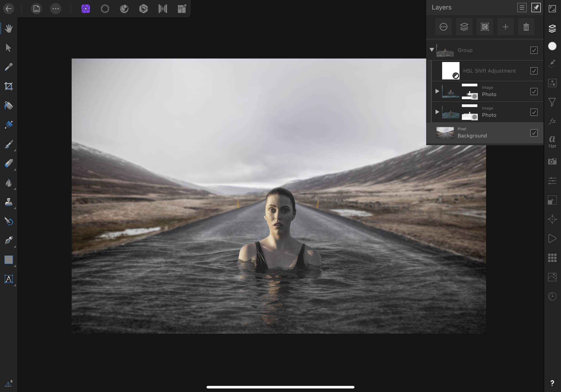Hide the HSL Shift Adjustment layer
561x392 pixels.
point(534,71)
